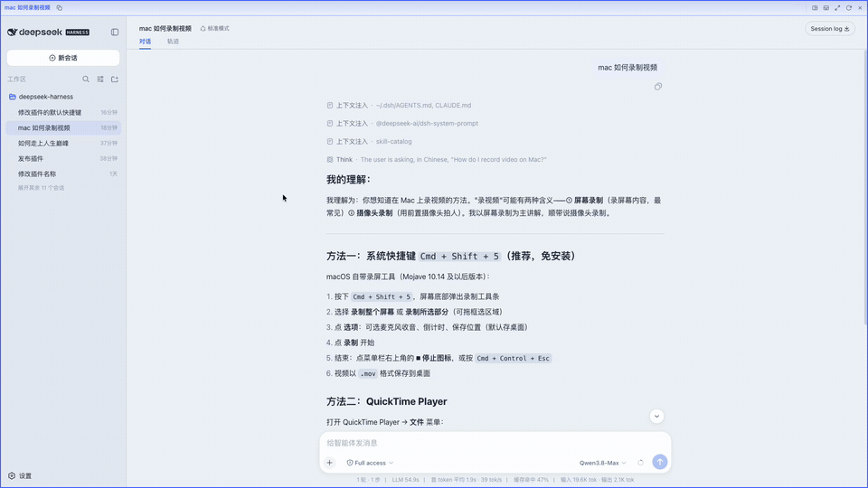
Task: Click the "工作区" sidebar label
Action: click(16, 80)
